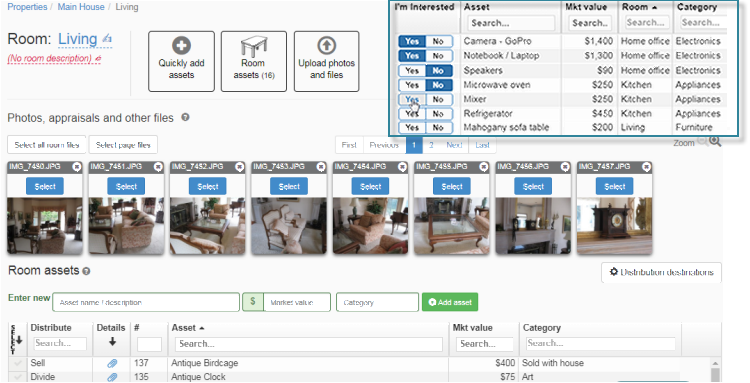Tick the select checkbox for Antique Birdcage row
The height and width of the screenshot is (383, 750).
tap(18, 363)
